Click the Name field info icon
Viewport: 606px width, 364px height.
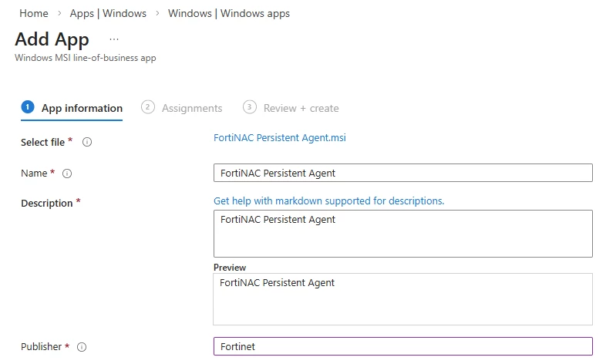click(67, 174)
